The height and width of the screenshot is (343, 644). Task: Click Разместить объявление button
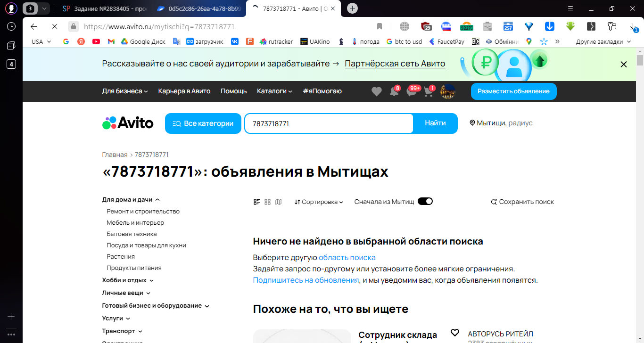(513, 91)
